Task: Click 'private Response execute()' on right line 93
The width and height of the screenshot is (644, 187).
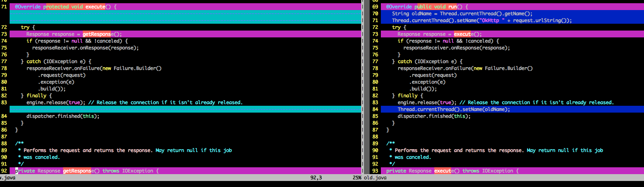Action: 423,171
